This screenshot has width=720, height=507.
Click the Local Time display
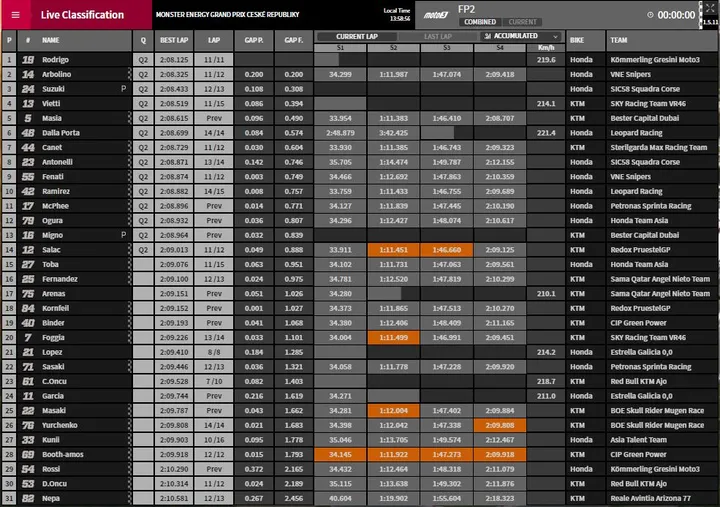click(397, 14)
